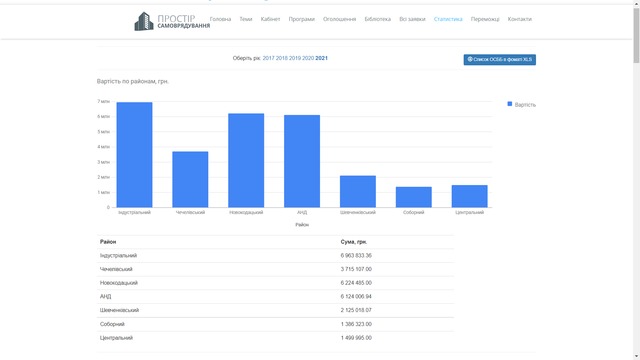Click the blue Вартість legend swatch
The height and width of the screenshot is (360, 640).
[x=509, y=104]
